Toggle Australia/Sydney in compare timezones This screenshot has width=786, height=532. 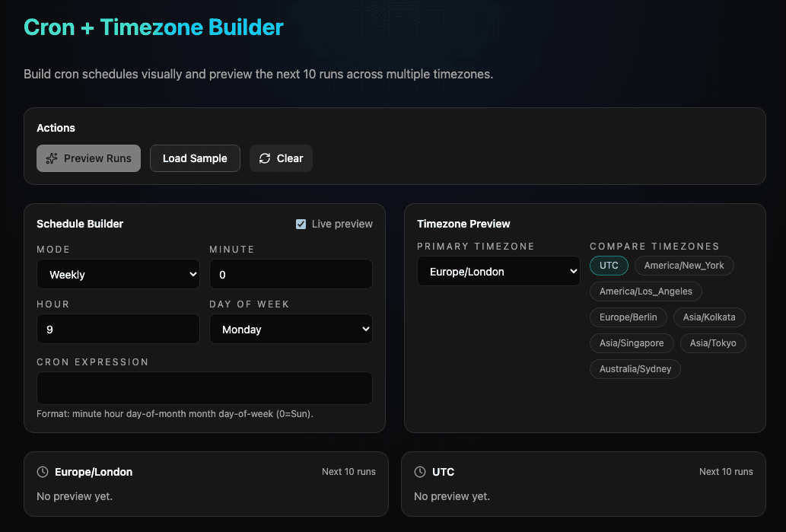point(635,368)
